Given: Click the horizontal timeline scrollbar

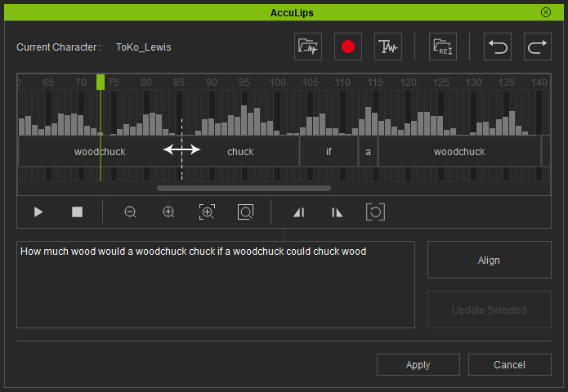Looking at the screenshot, I should [244, 188].
